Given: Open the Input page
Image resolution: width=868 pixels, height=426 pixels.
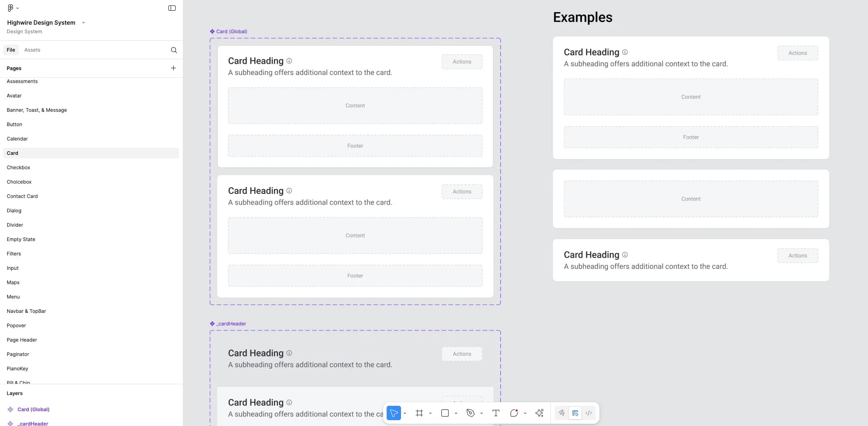Looking at the screenshot, I should [x=91, y=268].
